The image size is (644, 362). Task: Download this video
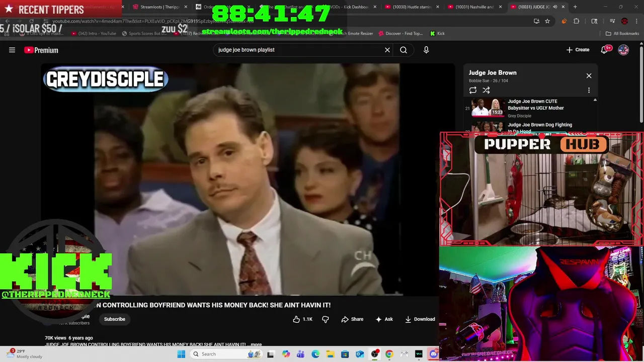[x=420, y=319]
